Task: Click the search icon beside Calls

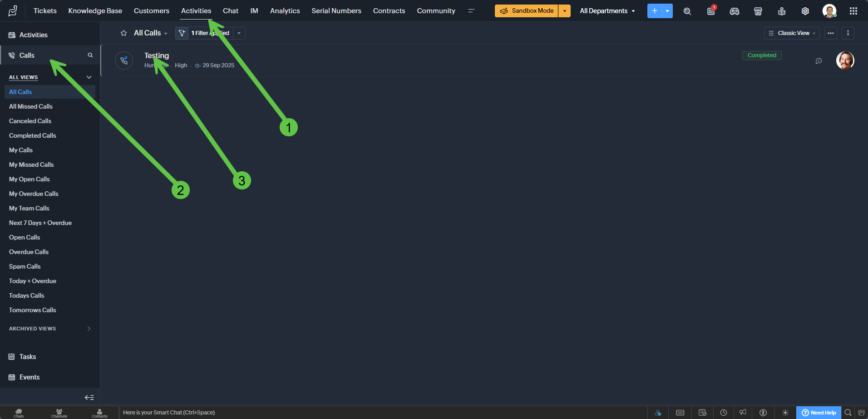Action: click(x=90, y=55)
